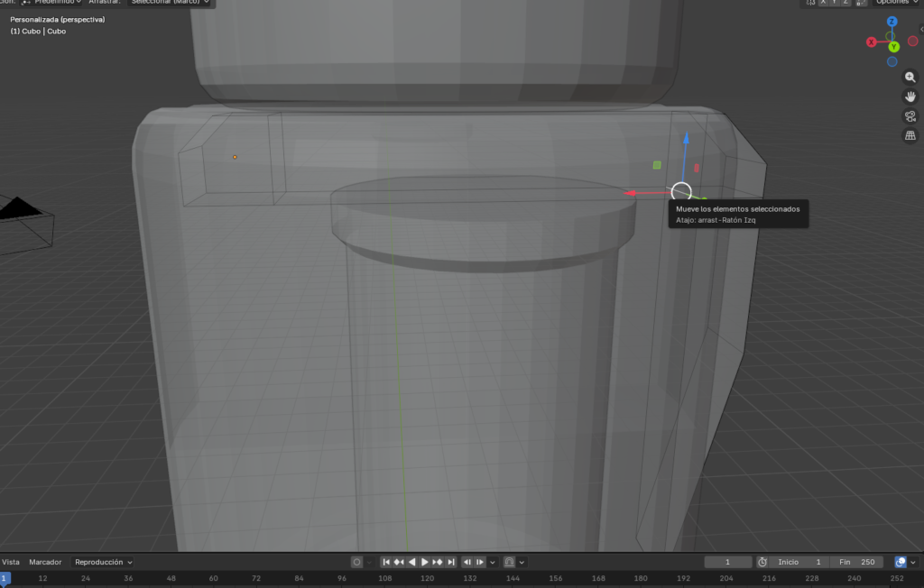
Task: Click the blue frame 1 playhead marker
Action: [x=5, y=578]
